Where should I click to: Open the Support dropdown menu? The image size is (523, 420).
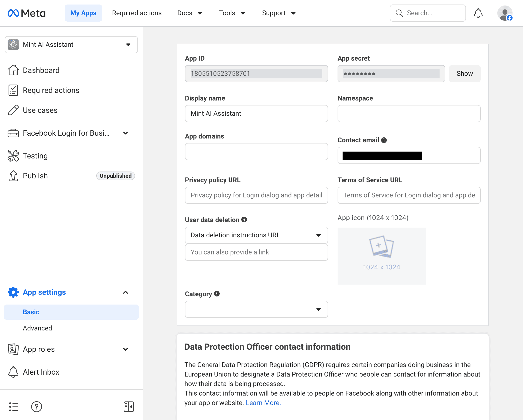(x=279, y=13)
